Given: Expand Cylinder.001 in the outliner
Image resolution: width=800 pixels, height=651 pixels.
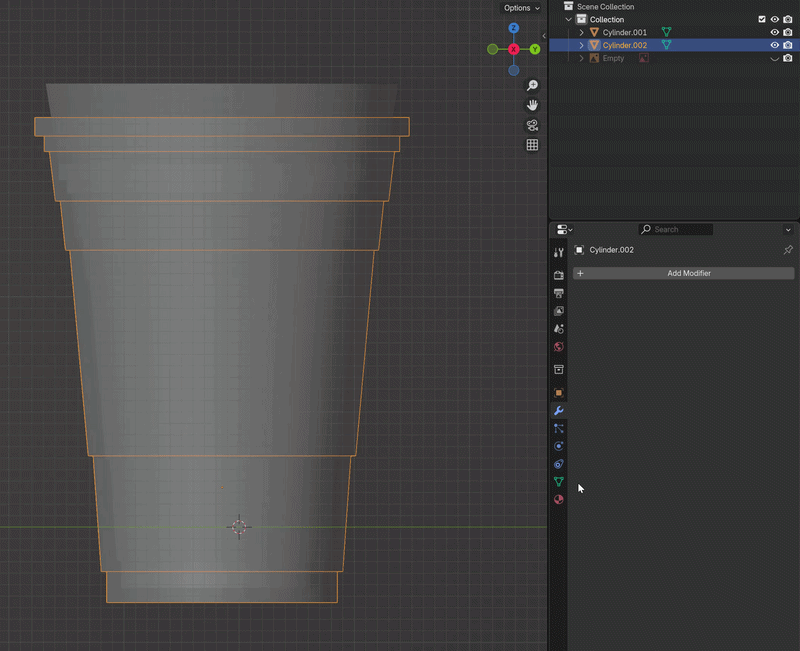Looking at the screenshot, I should click(x=581, y=32).
